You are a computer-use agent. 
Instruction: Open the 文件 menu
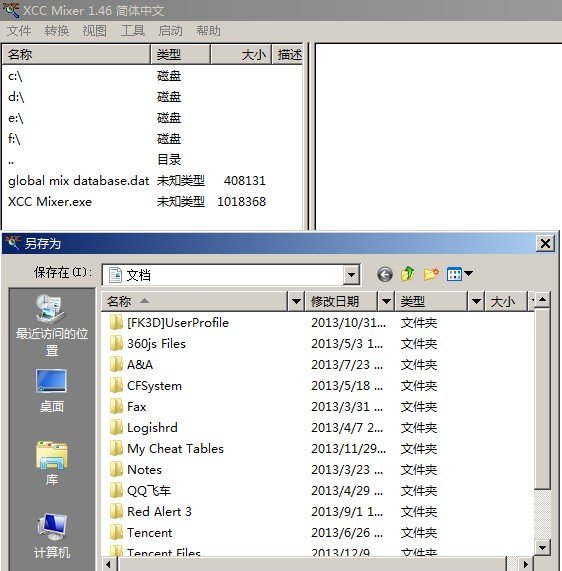point(19,31)
